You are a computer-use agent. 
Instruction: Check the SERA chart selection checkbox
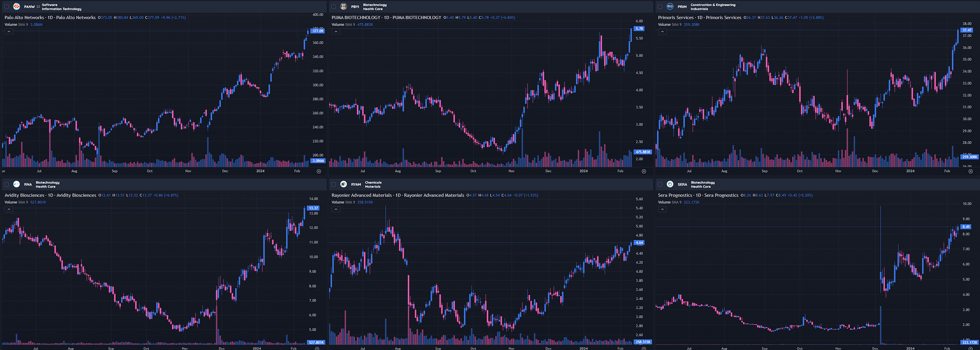[660, 184]
